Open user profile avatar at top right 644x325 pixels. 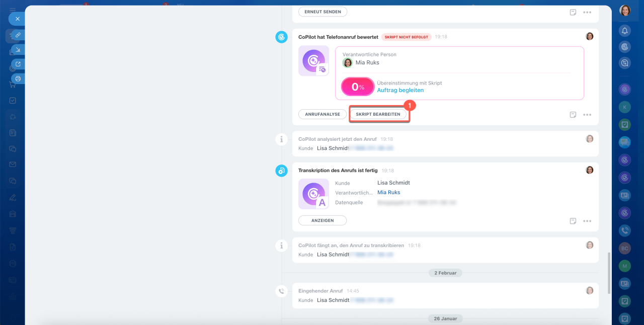click(x=625, y=10)
